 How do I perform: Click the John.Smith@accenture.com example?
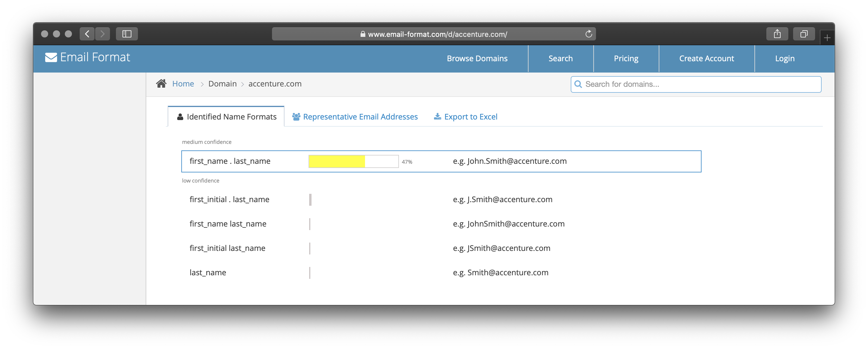tap(517, 161)
